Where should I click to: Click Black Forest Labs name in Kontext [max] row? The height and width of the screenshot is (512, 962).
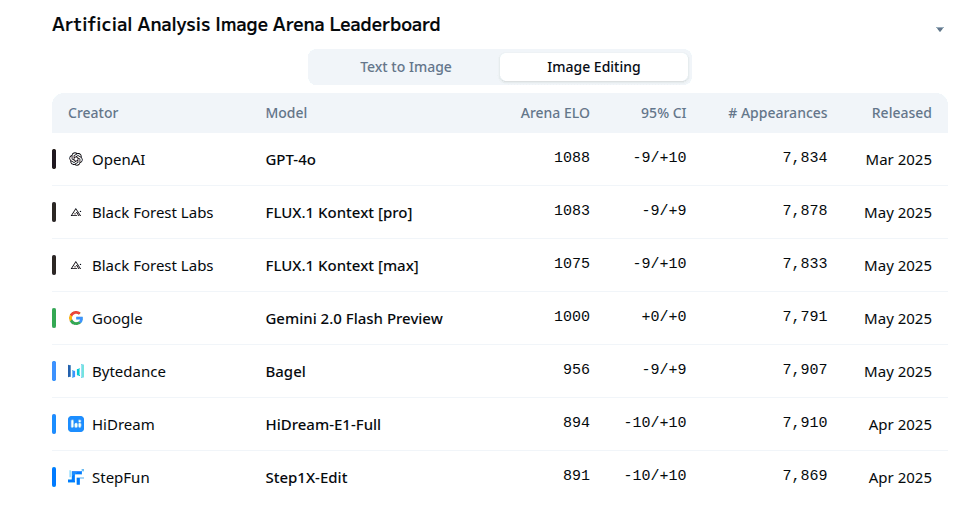[153, 266]
